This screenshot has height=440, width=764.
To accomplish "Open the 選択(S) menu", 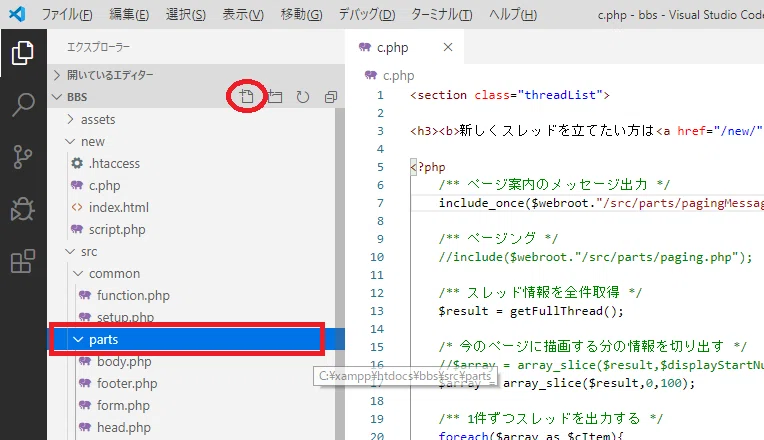I will [x=186, y=14].
